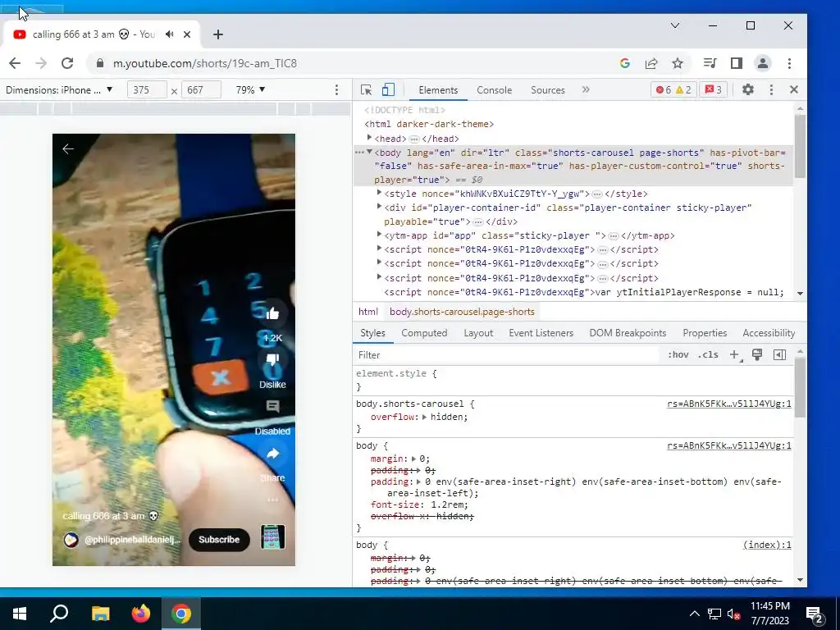Switch to the Sources tab
Image resolution: width=840 pixels, height=630 pixels.
tap(547, 90)
